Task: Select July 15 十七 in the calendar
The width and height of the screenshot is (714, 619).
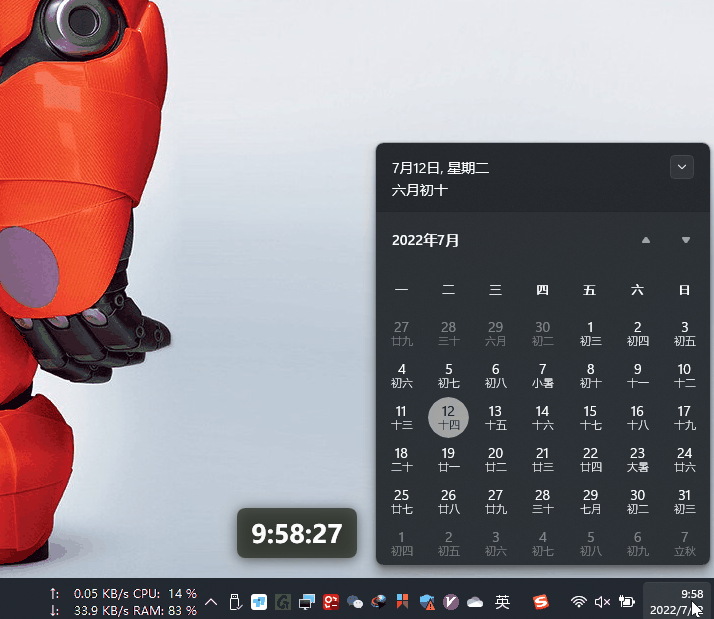Action: pos(590,417)
